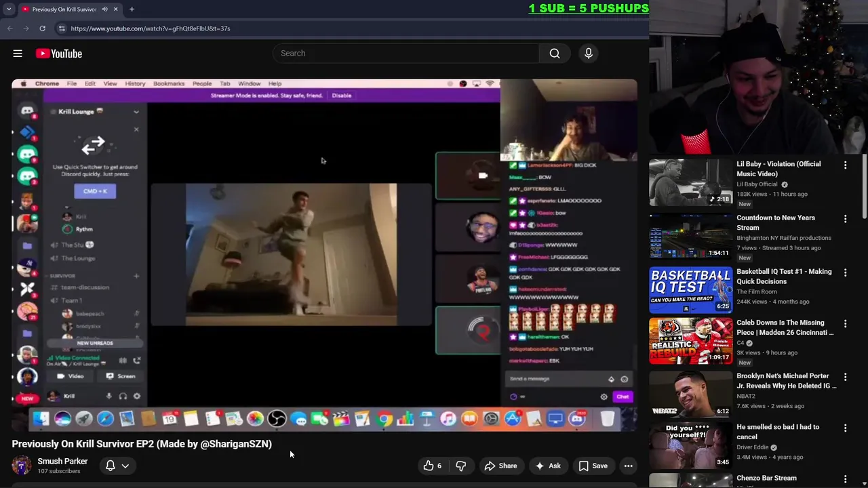Open options for He smelled so bad video

point(845,428)
